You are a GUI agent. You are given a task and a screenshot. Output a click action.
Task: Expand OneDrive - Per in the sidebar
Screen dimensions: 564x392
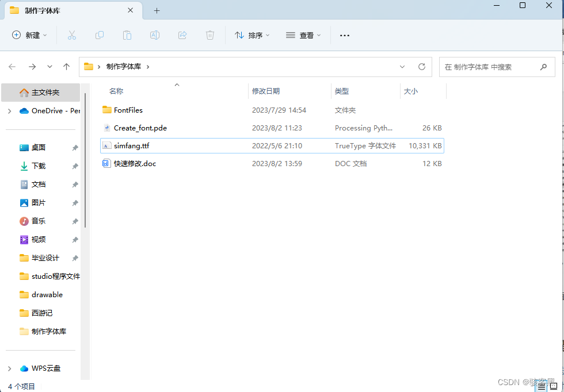pyautogui.click(x=10, y=110)
